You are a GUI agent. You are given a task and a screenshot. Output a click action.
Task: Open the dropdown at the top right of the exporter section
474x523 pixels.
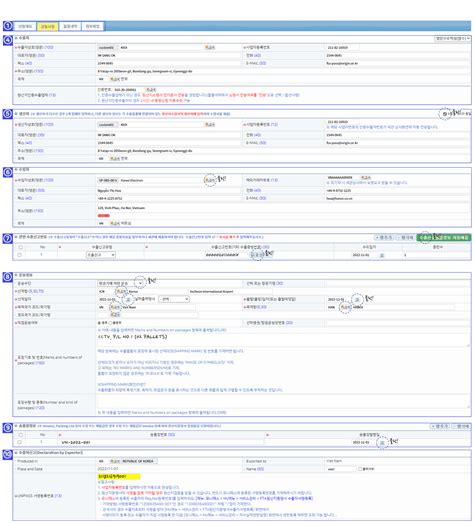(x=453, y=39)
